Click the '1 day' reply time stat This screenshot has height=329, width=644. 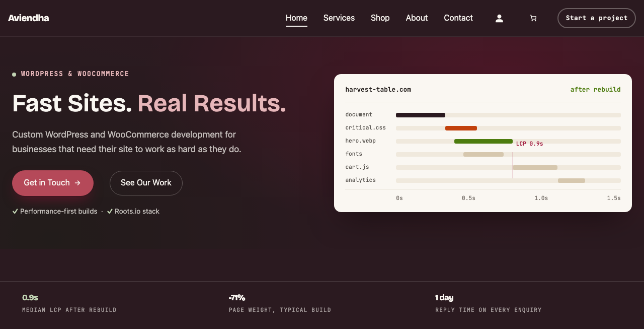coord(444,298)
